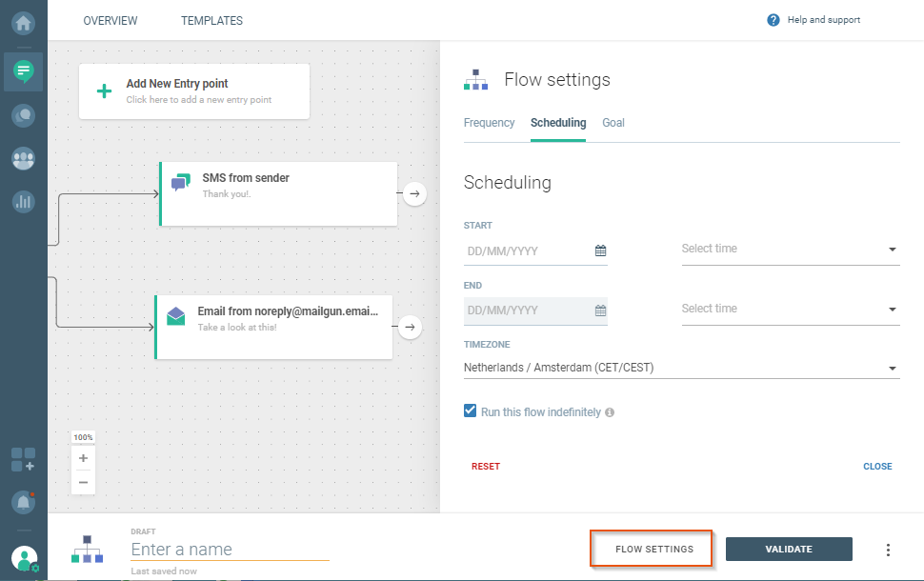924x581 pixels.
Task: Uncheck Run this flow indefinitely
Action: [470, 411]
